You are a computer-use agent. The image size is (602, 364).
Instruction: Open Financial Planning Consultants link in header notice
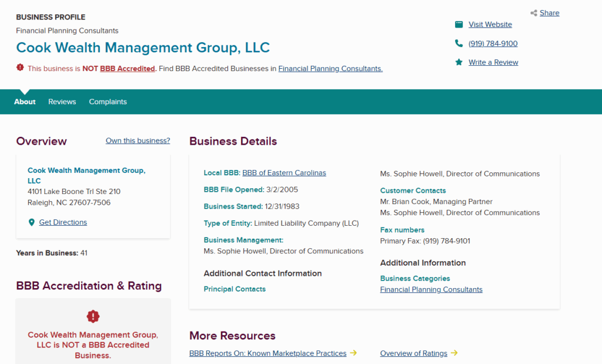point(330,69)
